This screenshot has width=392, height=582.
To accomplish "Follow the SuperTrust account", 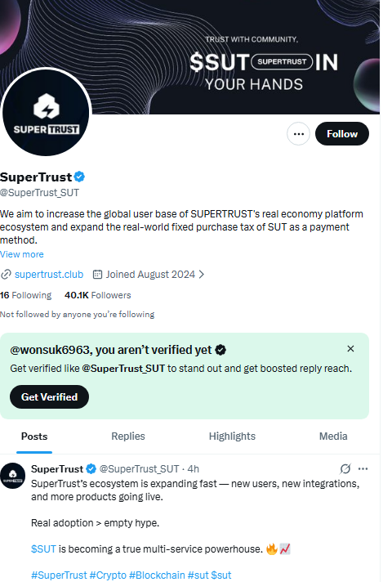I will point(342,133).
